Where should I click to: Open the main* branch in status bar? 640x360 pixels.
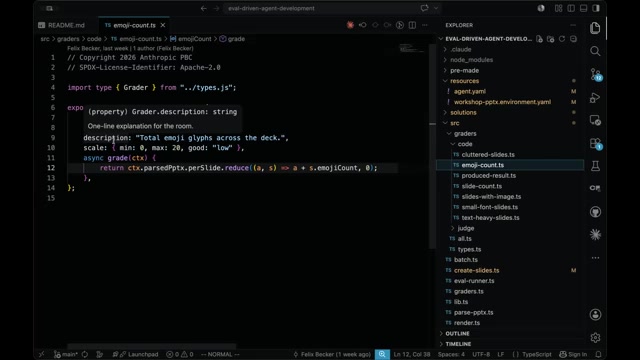click(66, 354)
